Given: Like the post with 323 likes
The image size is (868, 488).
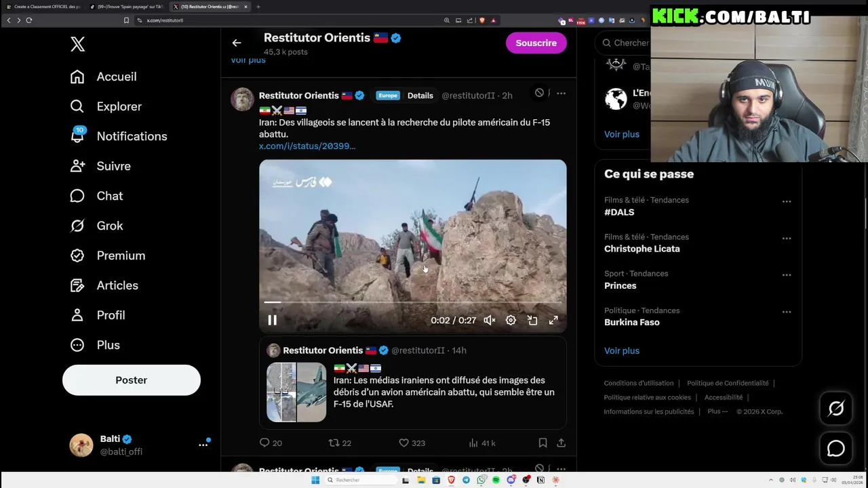Looking at the screenshot, I should point(412,443).
